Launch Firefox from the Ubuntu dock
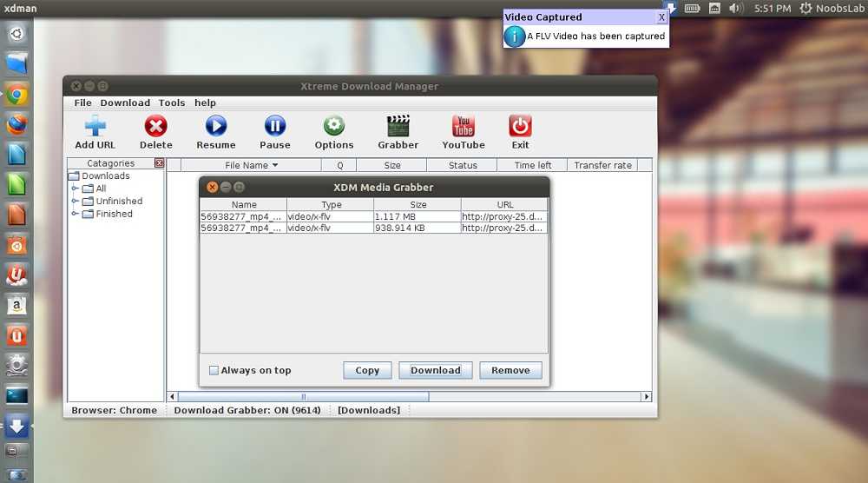This screenshot has height=483, width=868. [x=16, y=124]
